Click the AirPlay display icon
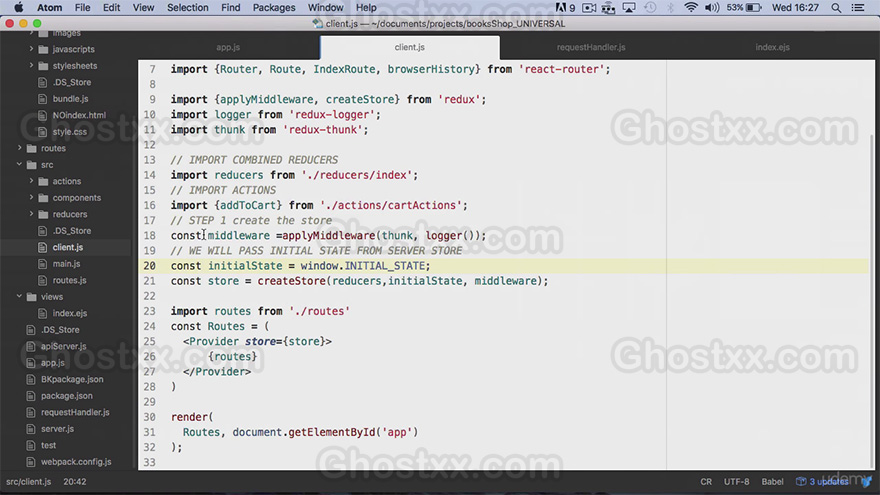This screenshot has height=495, width=880. tap(629, 7)
